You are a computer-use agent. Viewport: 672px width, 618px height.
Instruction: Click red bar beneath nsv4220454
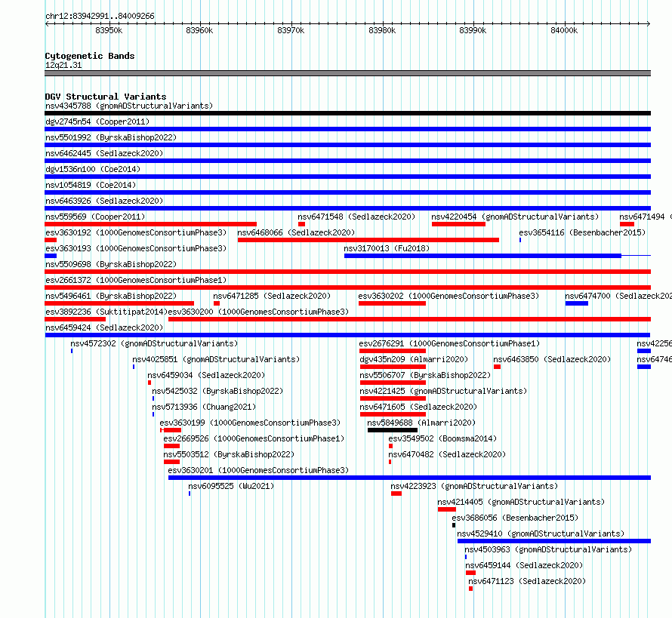tap(458, 224)
